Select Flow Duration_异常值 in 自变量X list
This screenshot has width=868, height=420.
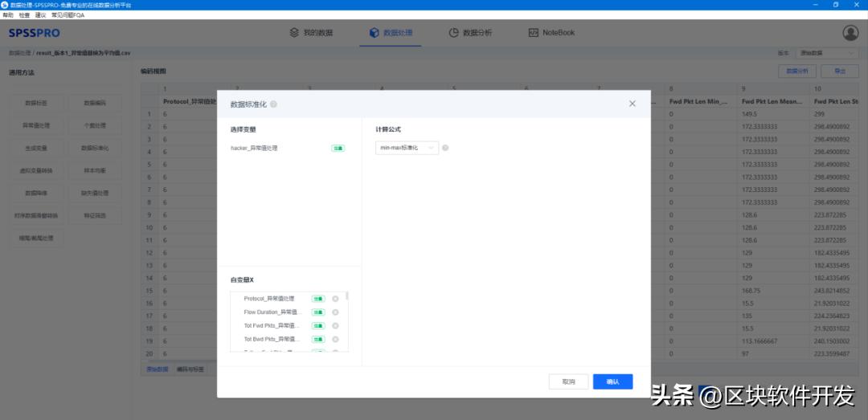pos(272,312)
